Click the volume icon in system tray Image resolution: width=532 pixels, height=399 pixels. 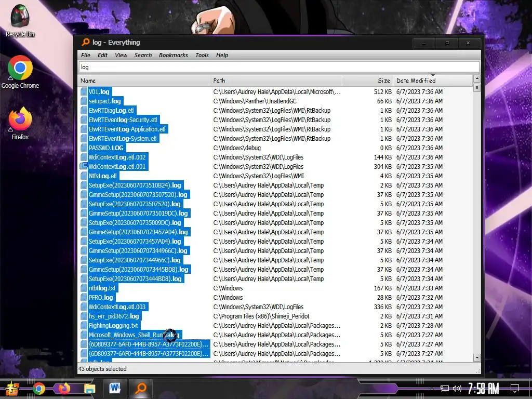pos(457,389)
